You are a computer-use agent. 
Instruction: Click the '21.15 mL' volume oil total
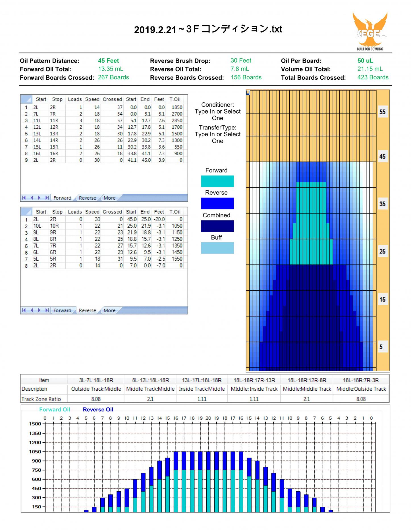370,69
